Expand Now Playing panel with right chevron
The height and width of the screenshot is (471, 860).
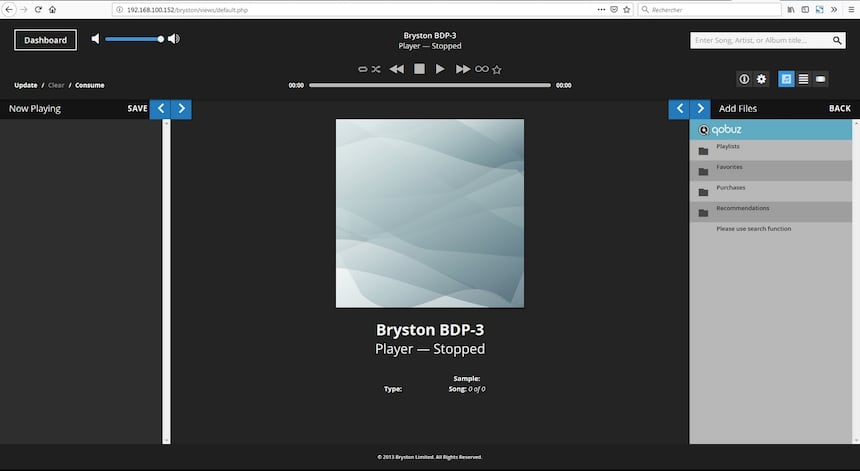click(x=182, y=109)
